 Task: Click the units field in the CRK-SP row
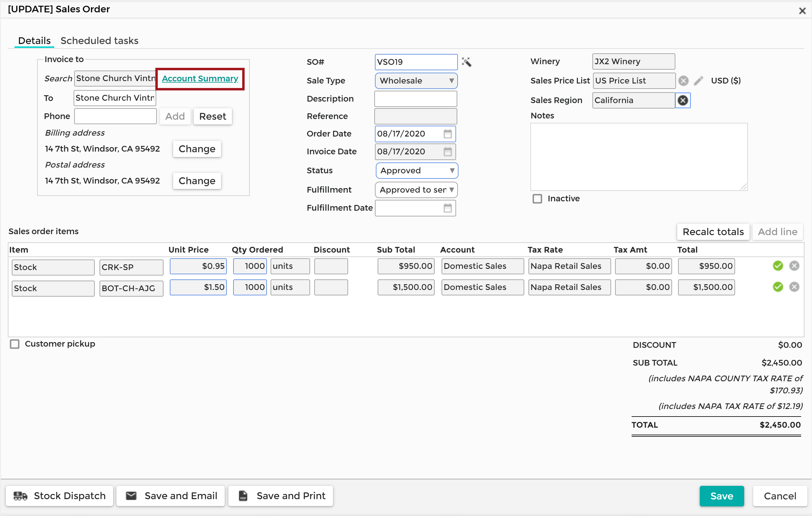[290, 266]
